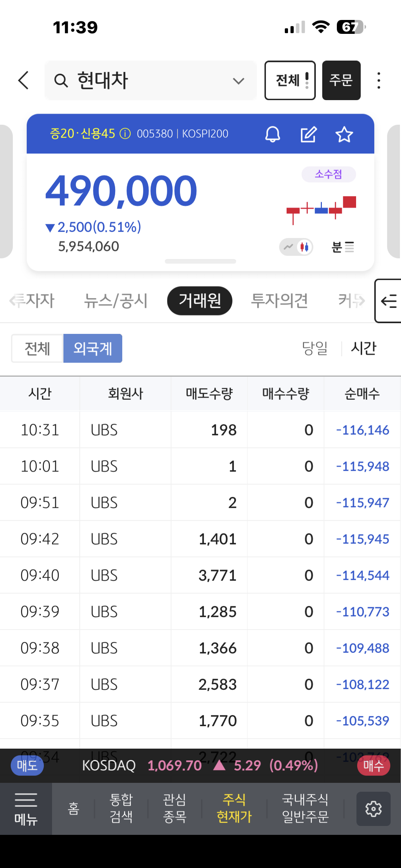Tap the red 매수 buy button
The height and width of the screenshot is (868, 401).
tap(373, 765)
